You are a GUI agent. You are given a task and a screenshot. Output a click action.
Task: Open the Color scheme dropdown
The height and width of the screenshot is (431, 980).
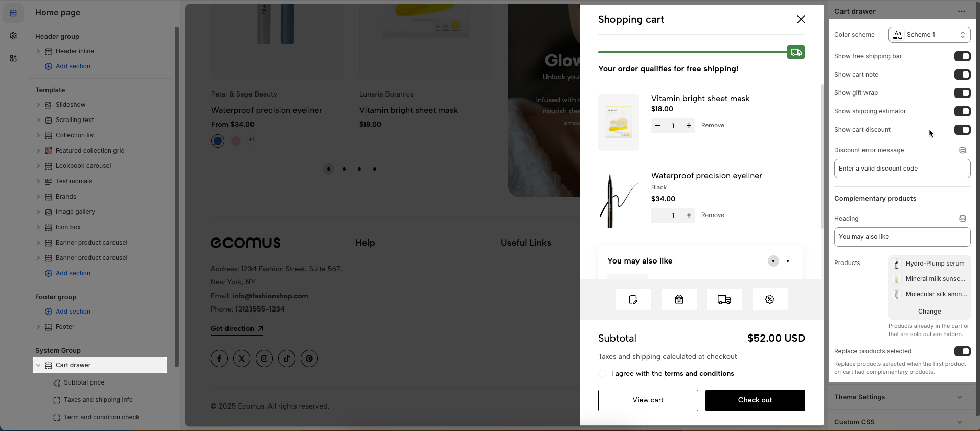[929, 35]
